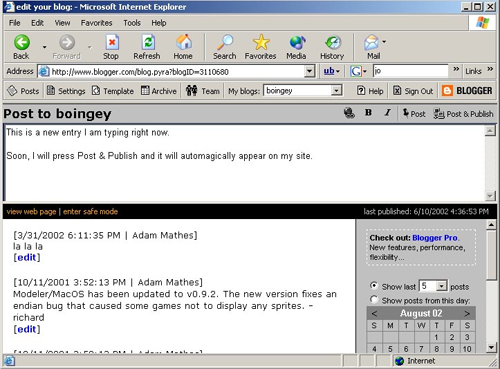Expand the Address bar URL dropdown
Image resolution: width=500 pixels, height=369 pixels.
click(310, 71)
